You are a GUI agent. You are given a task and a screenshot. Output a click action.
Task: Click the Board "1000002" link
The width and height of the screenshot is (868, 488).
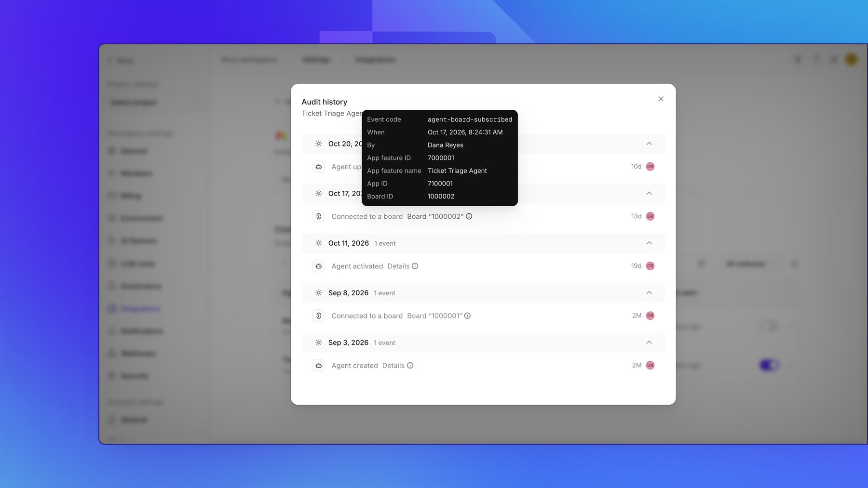tap(435, 216)
